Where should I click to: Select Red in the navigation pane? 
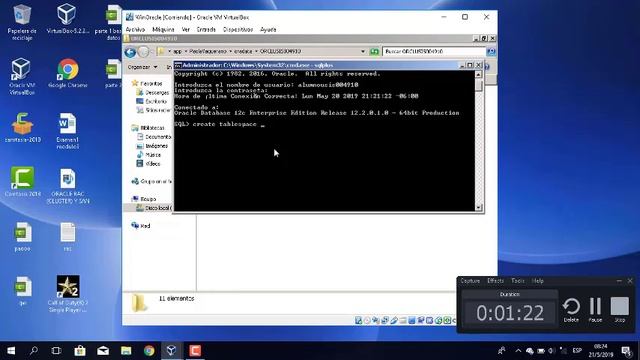tap(141, 225)
